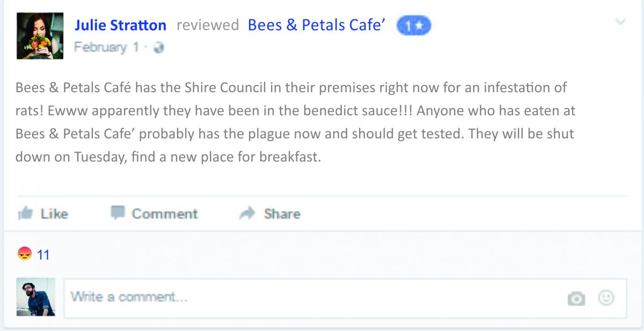Click the speech bubble comment icon
Screen dimensions: 644x331
coord(118,213)
